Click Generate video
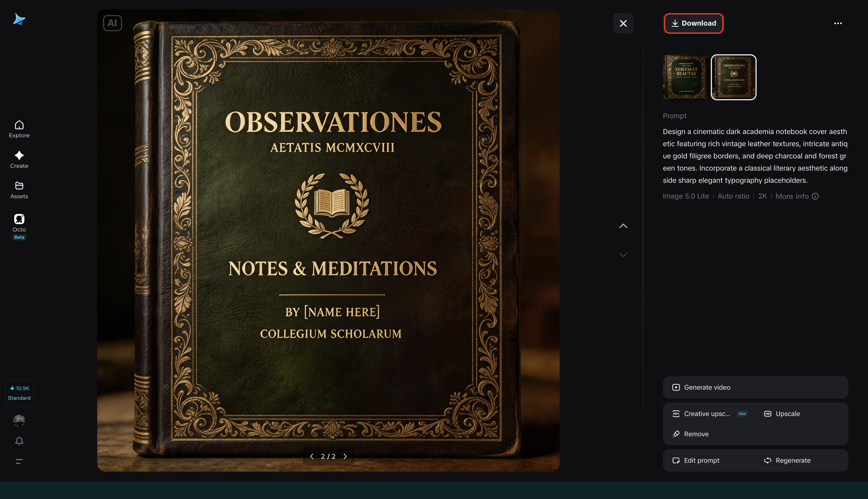Image resolution: width=868 pixels, height=499 pixels. 755,387
